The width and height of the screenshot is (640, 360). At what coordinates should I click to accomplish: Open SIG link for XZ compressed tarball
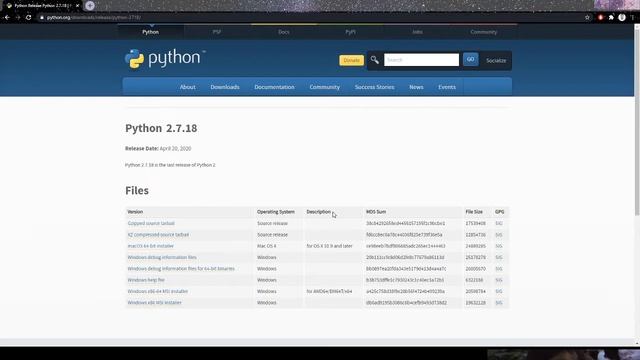click(499, 235)
